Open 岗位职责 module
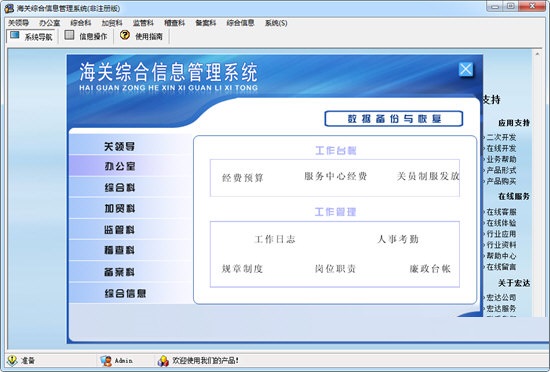This screenshot has width=550, height=372. (x=335, y=269)
